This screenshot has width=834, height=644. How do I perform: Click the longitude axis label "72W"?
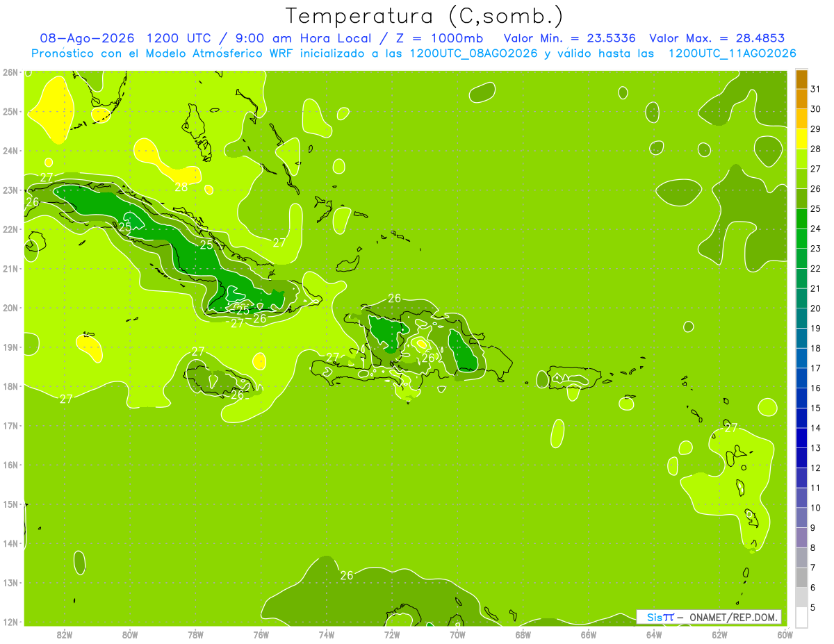coord(392,635)
